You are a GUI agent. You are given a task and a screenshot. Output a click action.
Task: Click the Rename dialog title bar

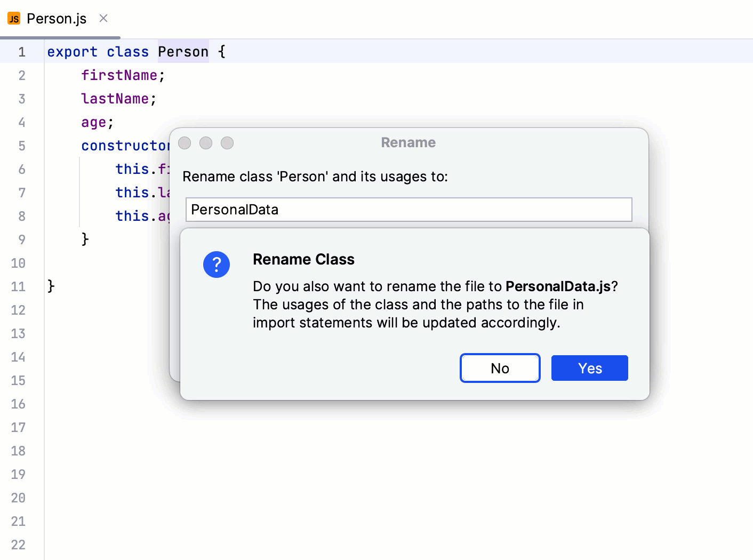tap(408, 142)
